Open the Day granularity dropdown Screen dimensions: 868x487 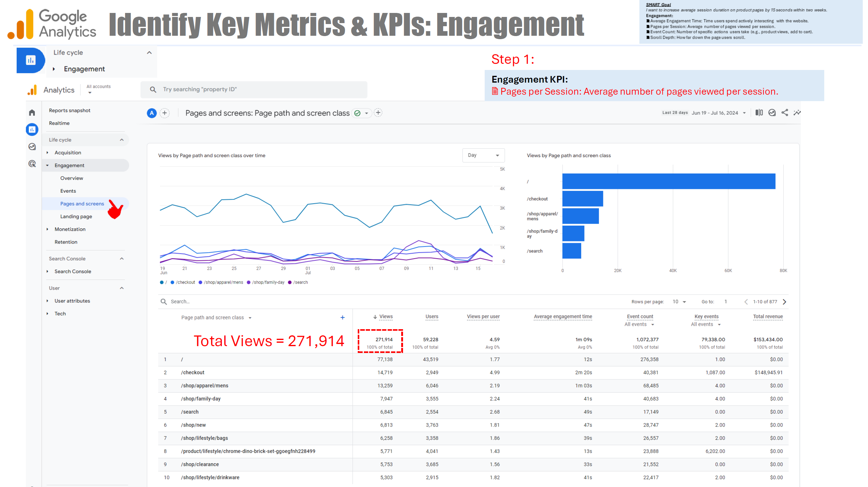click(483, 155)
